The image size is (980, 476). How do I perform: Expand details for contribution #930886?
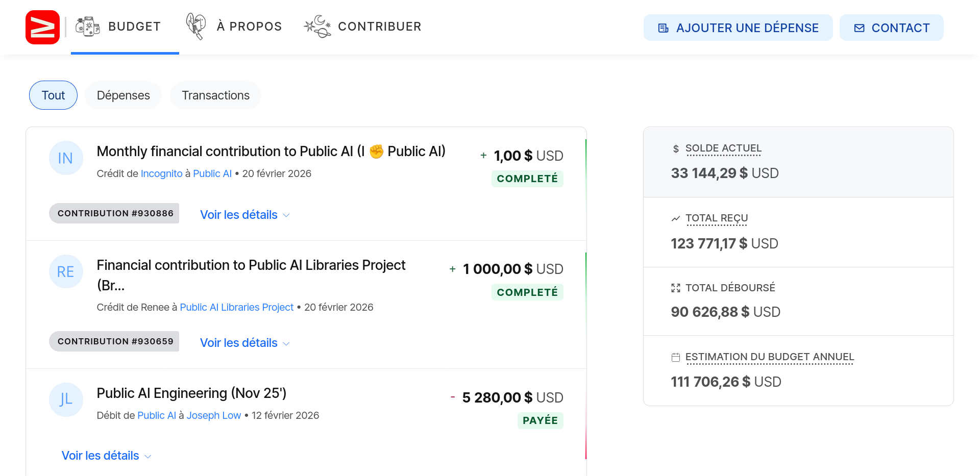244,215
